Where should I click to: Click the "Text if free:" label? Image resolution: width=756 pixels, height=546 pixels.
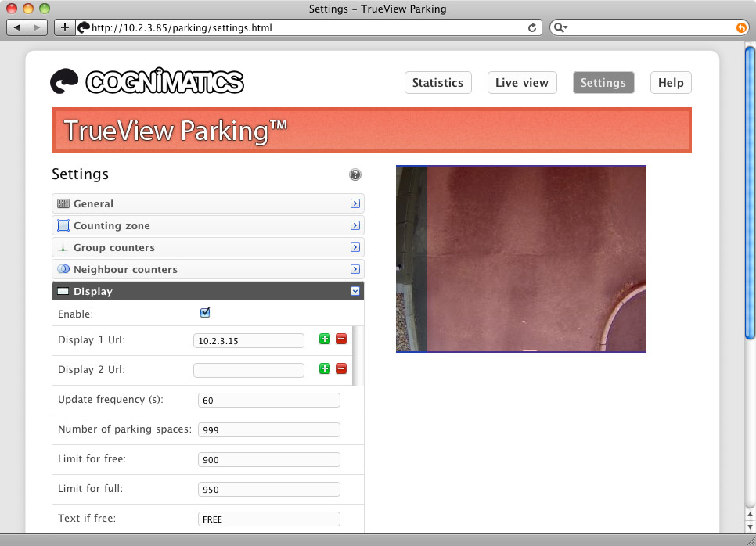coord(88,519)
